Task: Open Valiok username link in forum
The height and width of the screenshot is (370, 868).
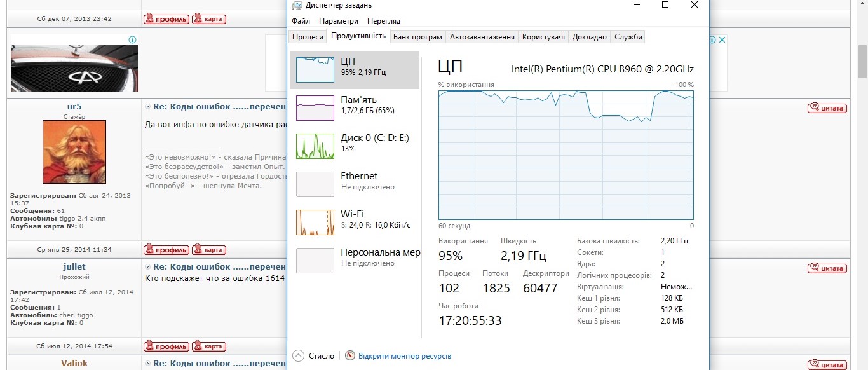Action: tap(74, 364)
